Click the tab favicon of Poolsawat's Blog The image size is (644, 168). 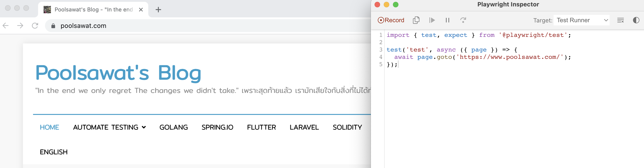click(x=47, y=10)
